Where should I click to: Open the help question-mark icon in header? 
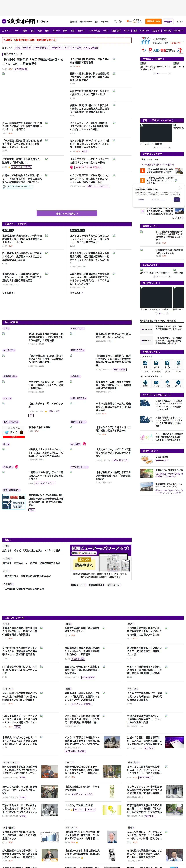pos(120,21)
